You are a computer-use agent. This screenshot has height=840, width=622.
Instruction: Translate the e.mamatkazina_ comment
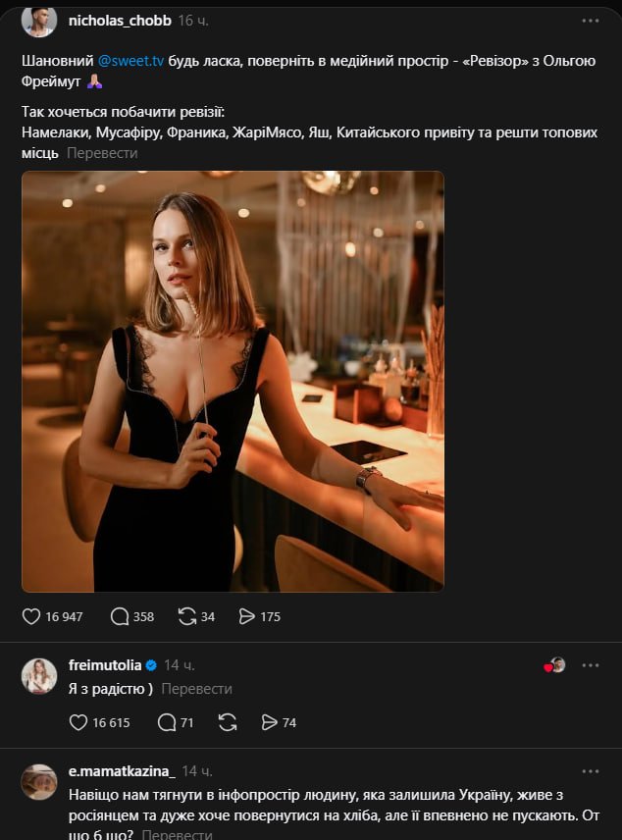(177, 834)
